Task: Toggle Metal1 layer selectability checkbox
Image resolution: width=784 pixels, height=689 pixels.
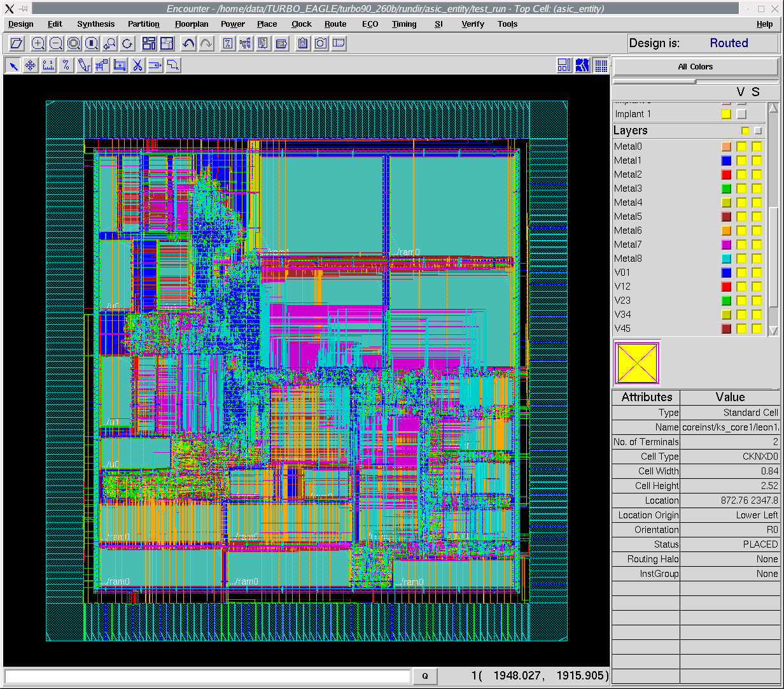Action: coord(757,160)
